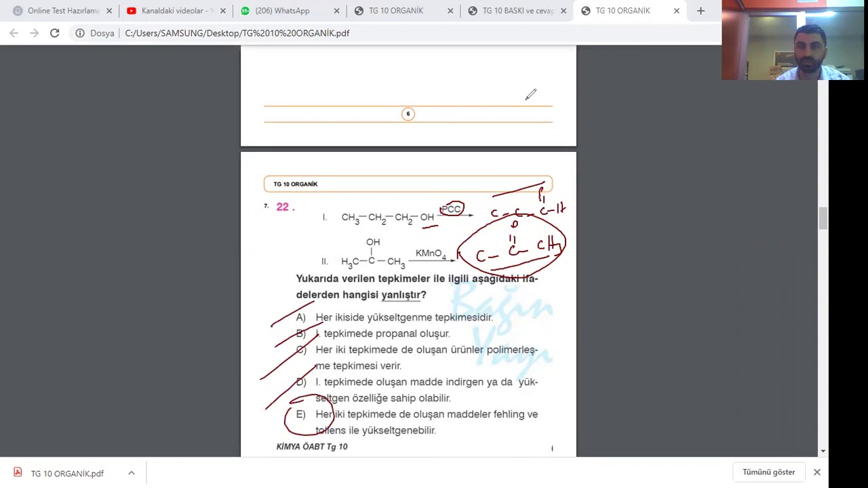Click Tümünü göster to show all downloads
Viewport: 868px width, 488px height.
click(768, 472)
